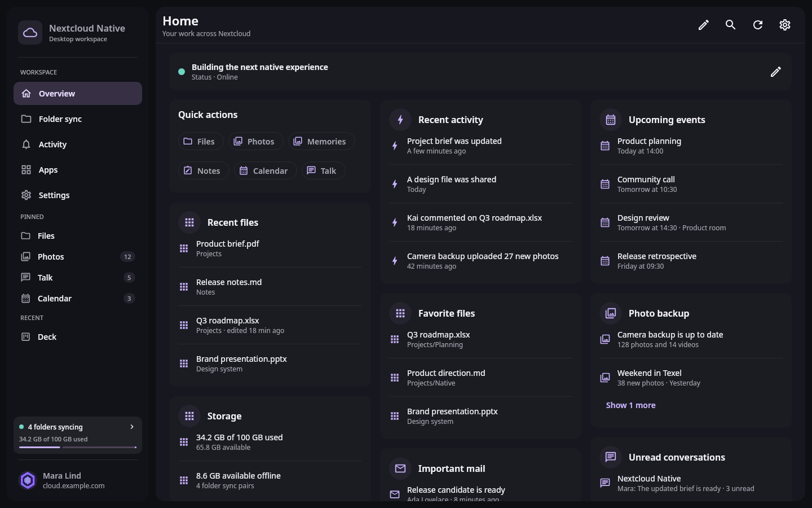Click the chat icon of the Unread conversations header
812x508 pixels.
[611, 457]
